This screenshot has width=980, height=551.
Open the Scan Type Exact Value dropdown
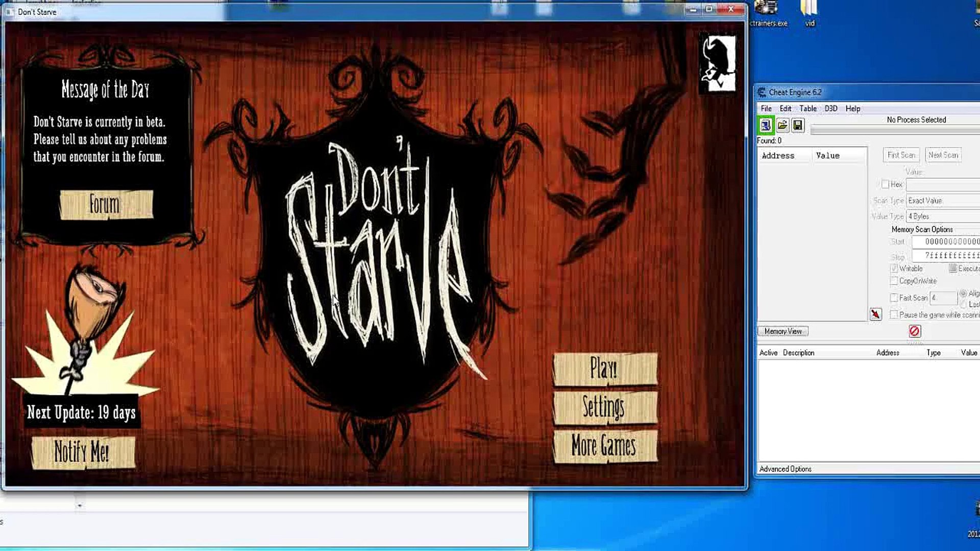pos(942,201)
